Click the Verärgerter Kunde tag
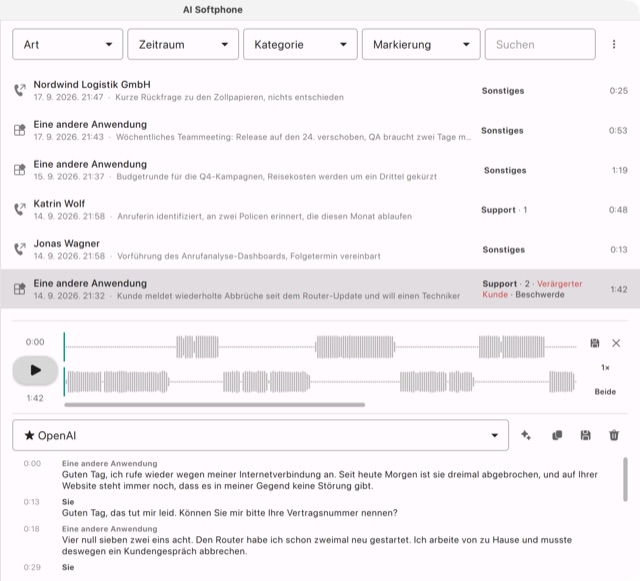640x581 pixels. point(532,289)
